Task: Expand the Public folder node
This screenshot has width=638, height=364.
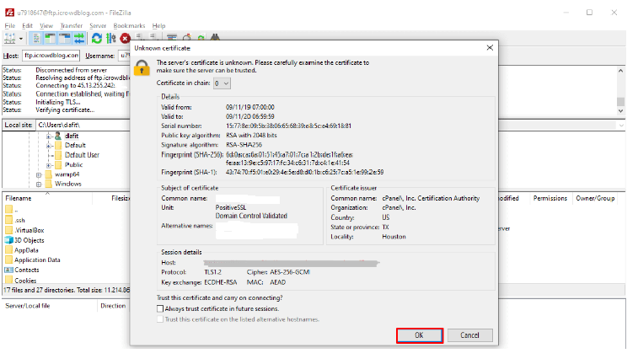Action: (x=48, y=164)
